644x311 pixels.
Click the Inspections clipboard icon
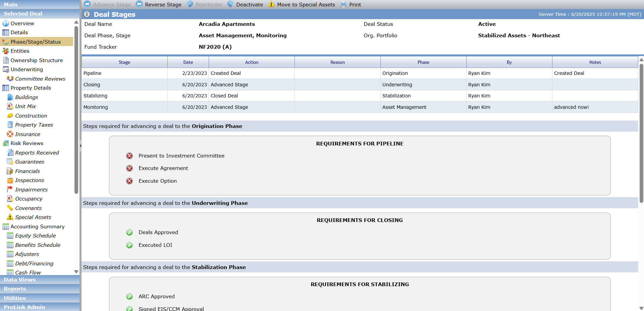[10, 180]
